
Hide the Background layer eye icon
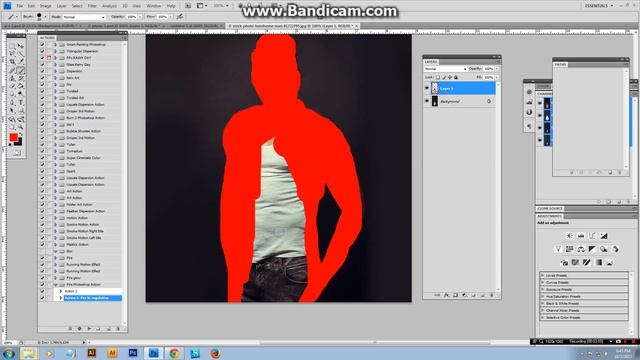click(427, 101)
